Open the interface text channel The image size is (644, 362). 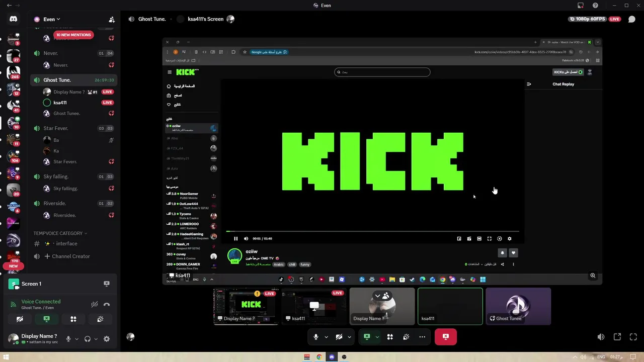[x=73, y=243]
